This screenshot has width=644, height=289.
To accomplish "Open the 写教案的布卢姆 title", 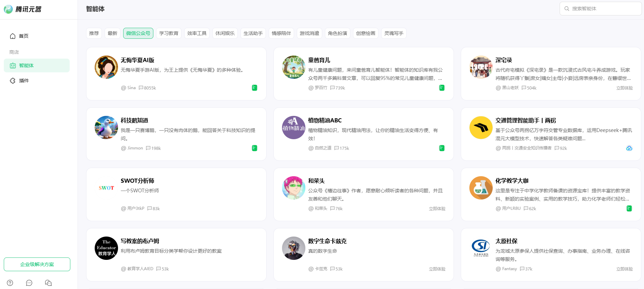I will coord(140,241).
